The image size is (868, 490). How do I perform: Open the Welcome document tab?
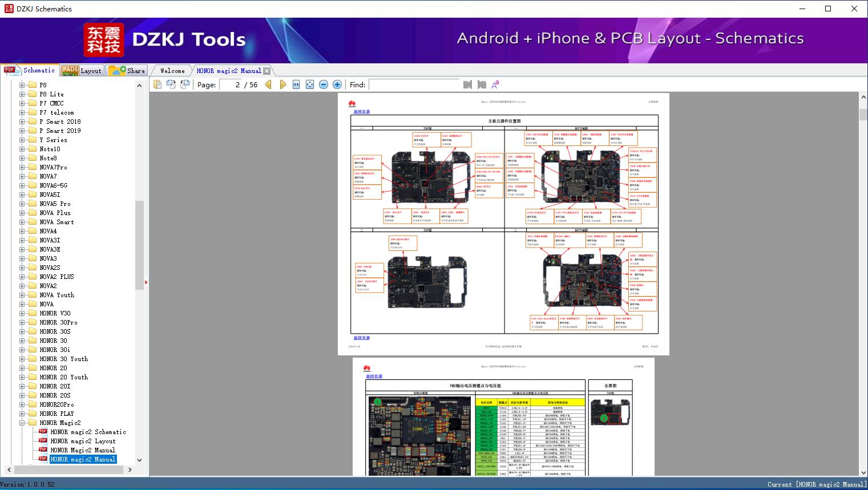point(172,71)
